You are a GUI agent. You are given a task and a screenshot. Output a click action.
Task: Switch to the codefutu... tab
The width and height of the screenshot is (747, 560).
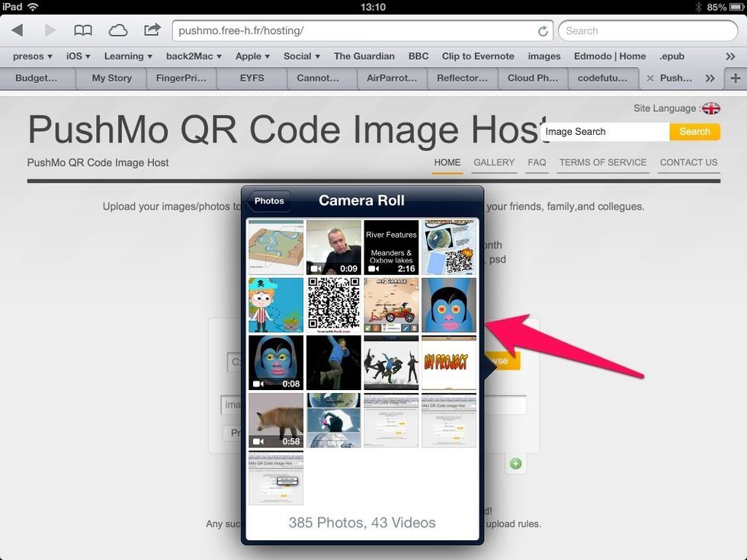[602, 78]
